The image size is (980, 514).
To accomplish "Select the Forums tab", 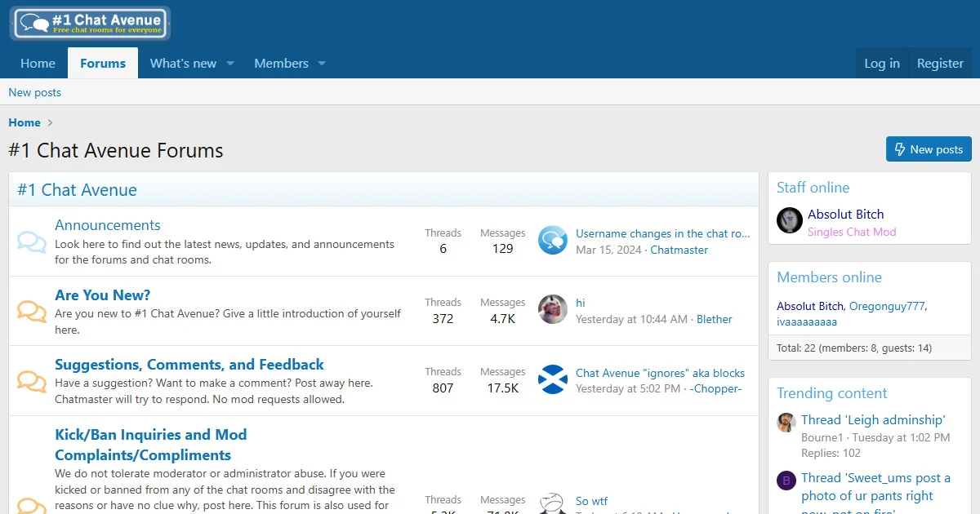I will [x=103, y=64].
